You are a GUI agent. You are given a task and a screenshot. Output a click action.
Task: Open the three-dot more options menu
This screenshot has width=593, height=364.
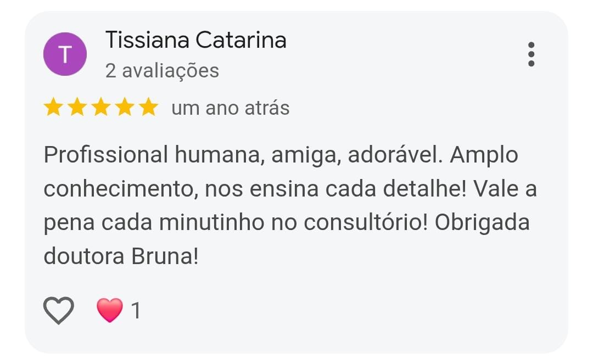point(531,54)
